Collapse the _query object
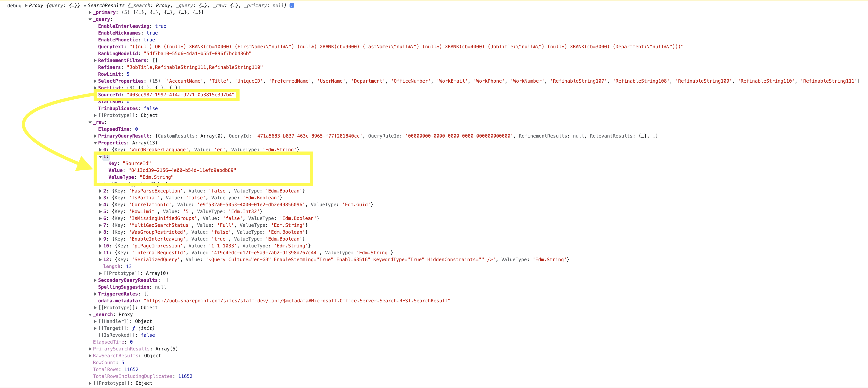The height and width of the screenshot is (388, 868). [90, 20]
